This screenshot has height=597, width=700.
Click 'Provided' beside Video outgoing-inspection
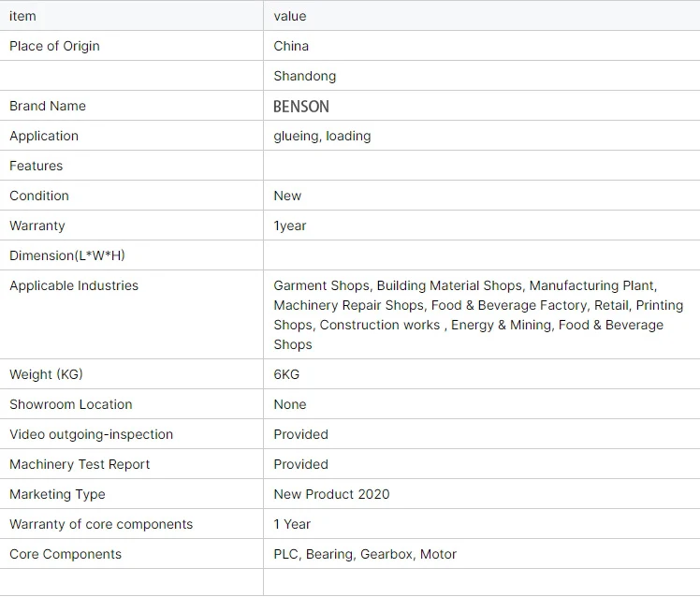tap(301, 434)
